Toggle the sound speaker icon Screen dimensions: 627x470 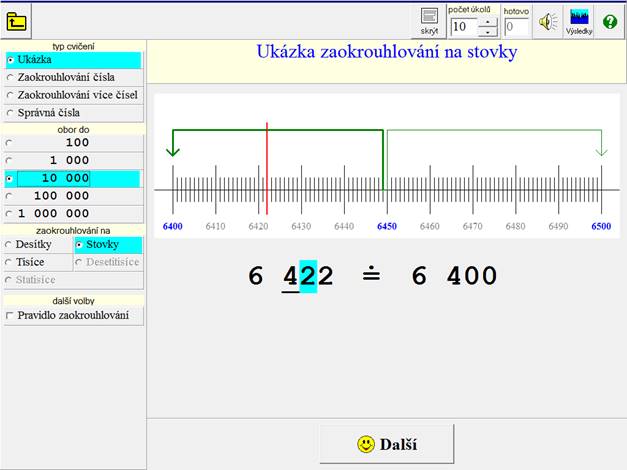pos(548,22)
